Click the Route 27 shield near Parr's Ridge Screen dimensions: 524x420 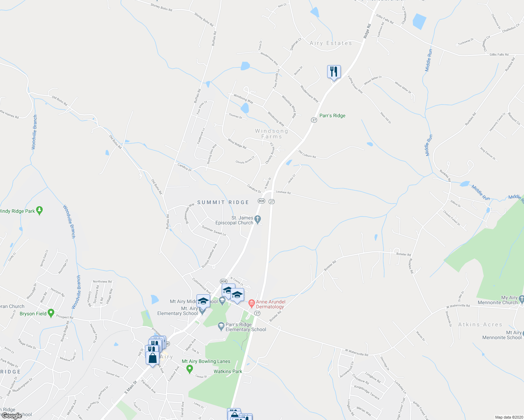pos(314,120)
